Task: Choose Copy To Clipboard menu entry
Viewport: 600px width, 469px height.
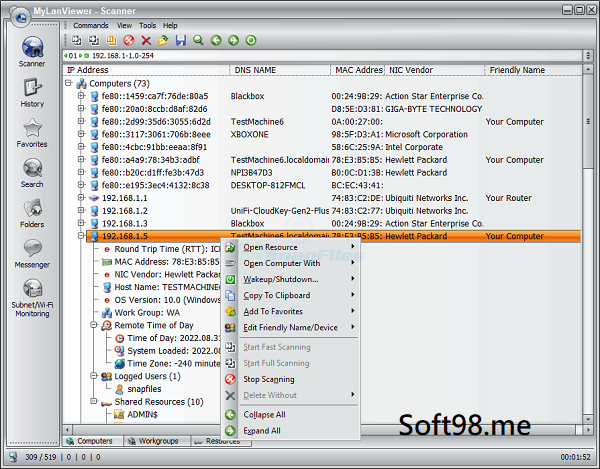Action: click(290, 295)
